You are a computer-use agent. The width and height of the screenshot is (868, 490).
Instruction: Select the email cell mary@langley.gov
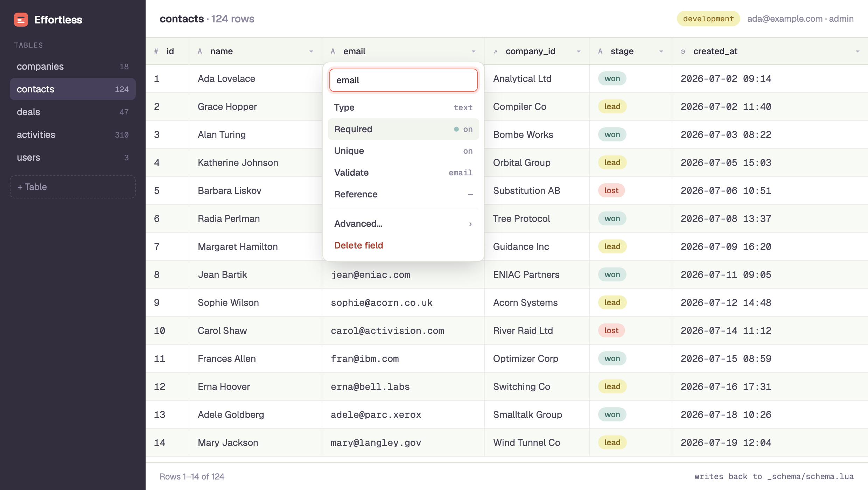(403, 443)
